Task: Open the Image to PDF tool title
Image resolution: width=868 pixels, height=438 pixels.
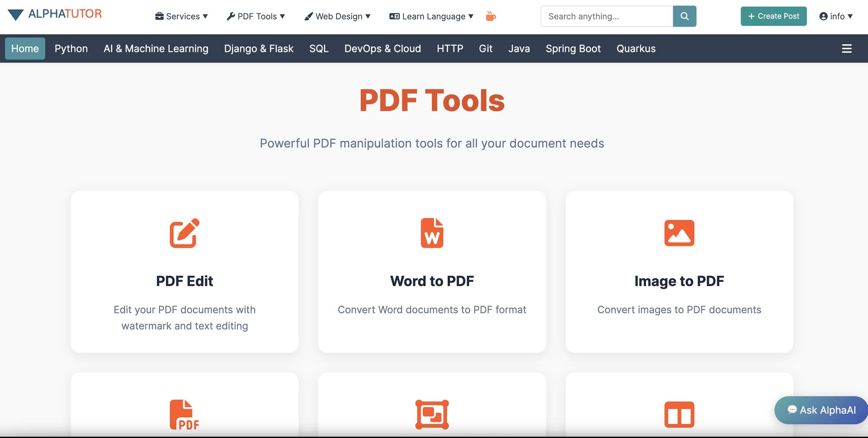Action: point(679,281)
